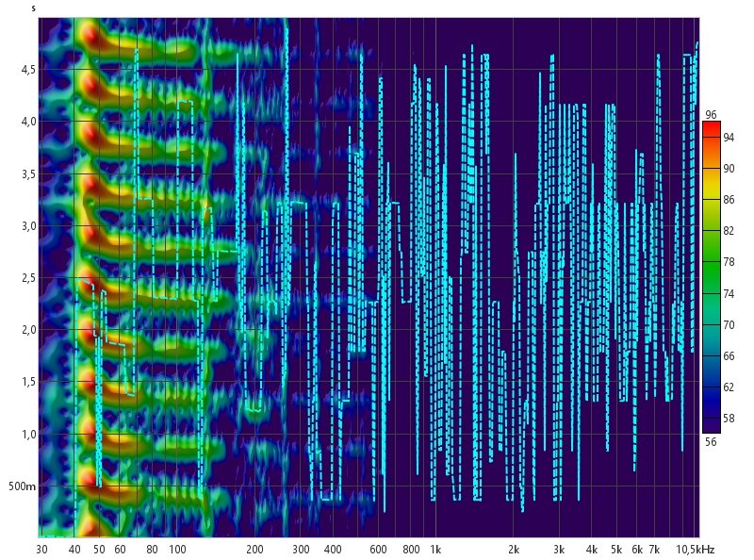754x560 pixels.
Task: Click the '2k' frequency axis label
Action: (x=514, y=550)
